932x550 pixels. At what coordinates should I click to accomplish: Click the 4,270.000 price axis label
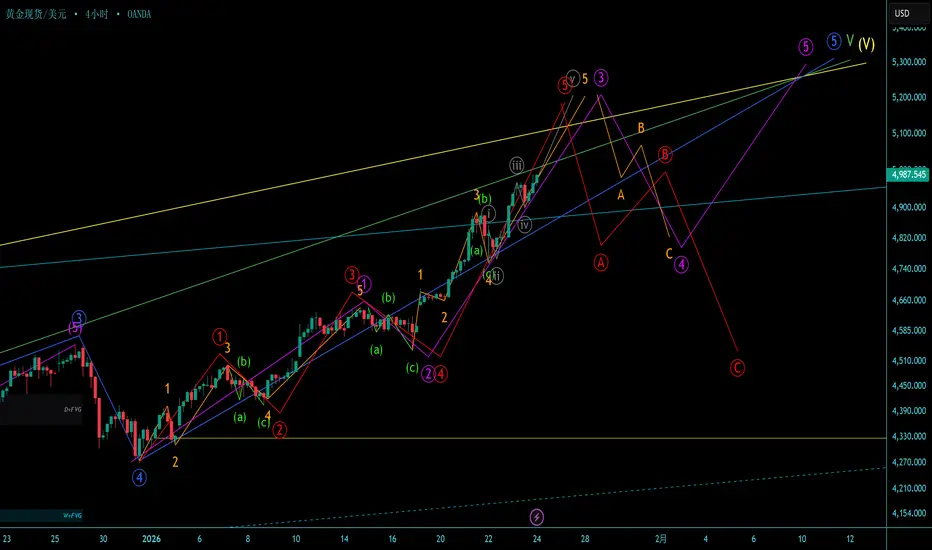[x=909, y=462]
